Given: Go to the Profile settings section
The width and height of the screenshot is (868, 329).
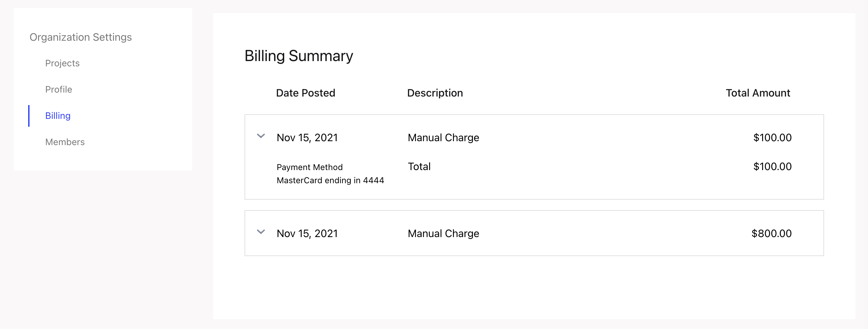Looking at the screenshot, I should [59, 89].
